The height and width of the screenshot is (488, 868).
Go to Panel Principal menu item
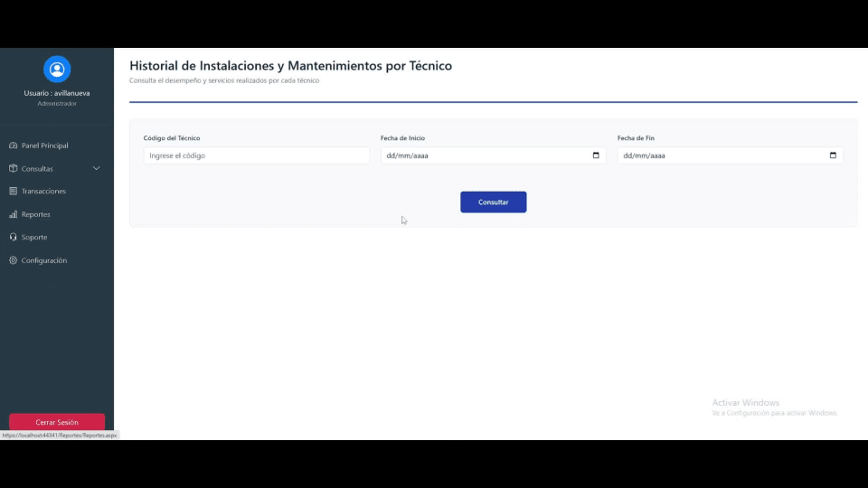(x=45, y=145)
